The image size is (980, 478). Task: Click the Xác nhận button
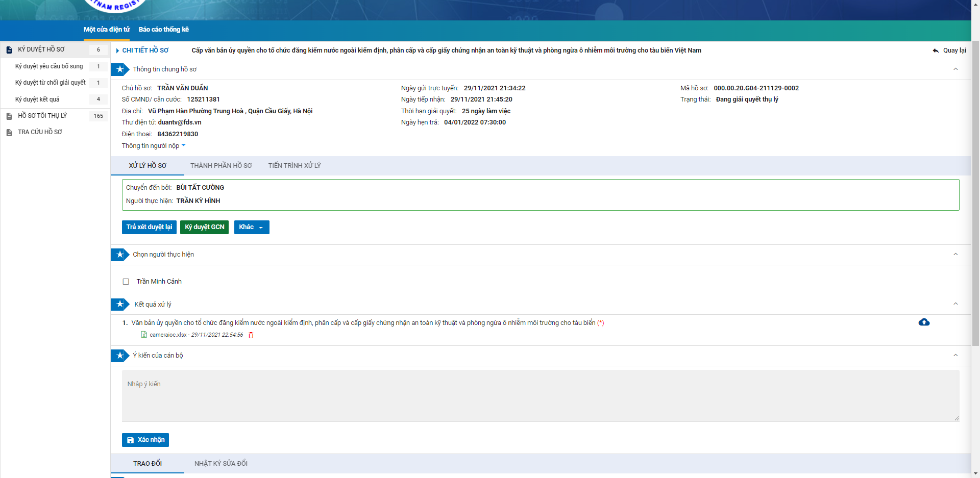(x=145, y=440)
